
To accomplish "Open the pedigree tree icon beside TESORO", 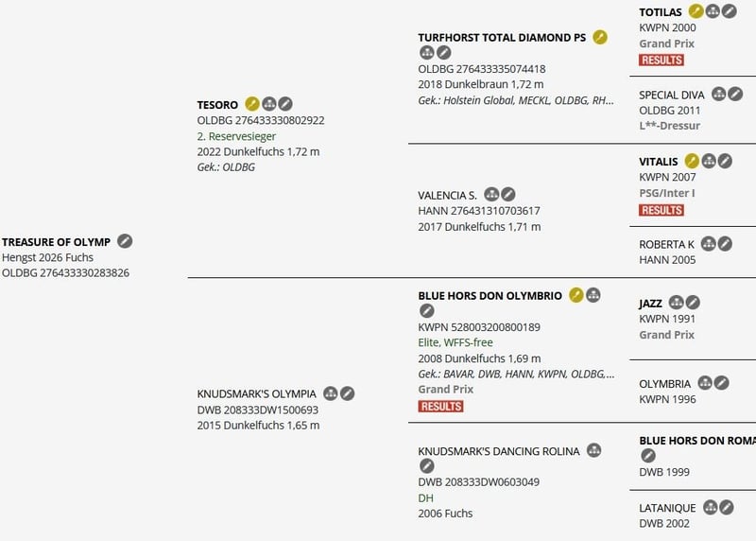I will (269, 104).
